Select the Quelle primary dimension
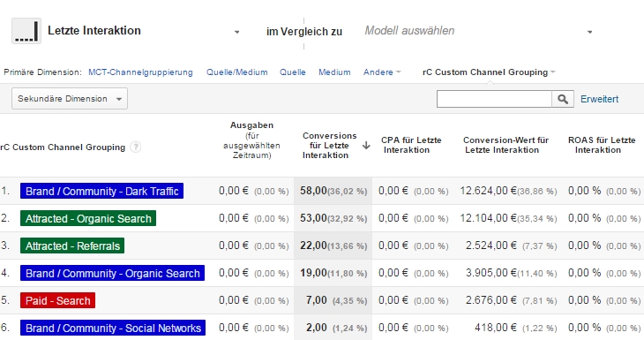The height and width of the screenshot is (340, 644). [x=292, y=72]
